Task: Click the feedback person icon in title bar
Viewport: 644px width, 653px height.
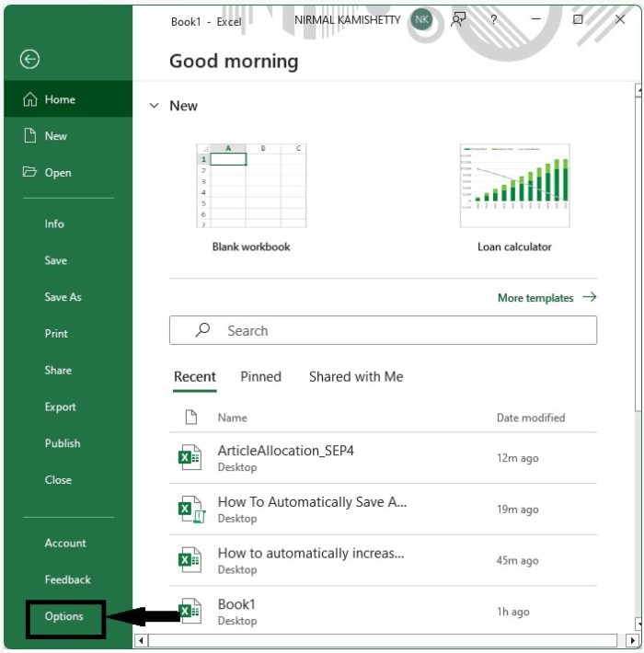Action: 458,19
